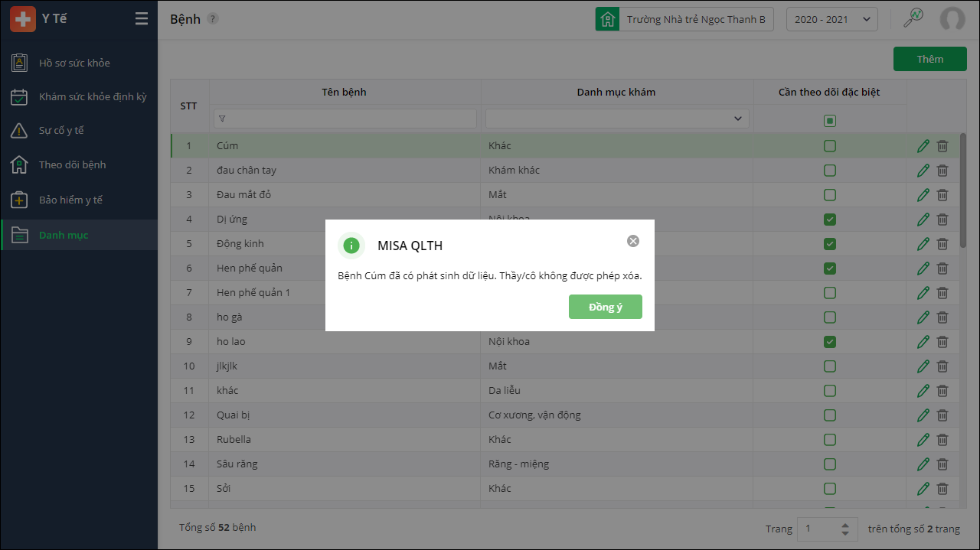The image size is (980, 550).
Task: Toggle special tracking checkbox for ho lao
Action: (829, 342)
